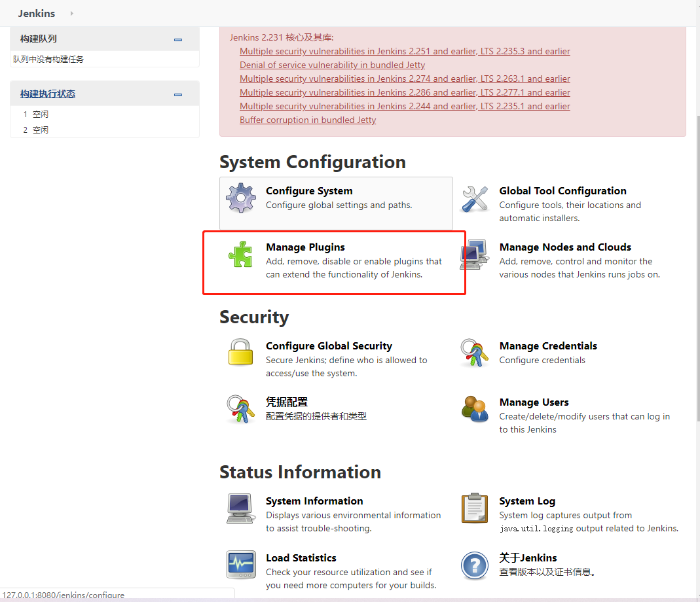This screenshot has height=602, width=700.
Task: Open the 凭据配置 title link
Action: click(x=287, y=402)
